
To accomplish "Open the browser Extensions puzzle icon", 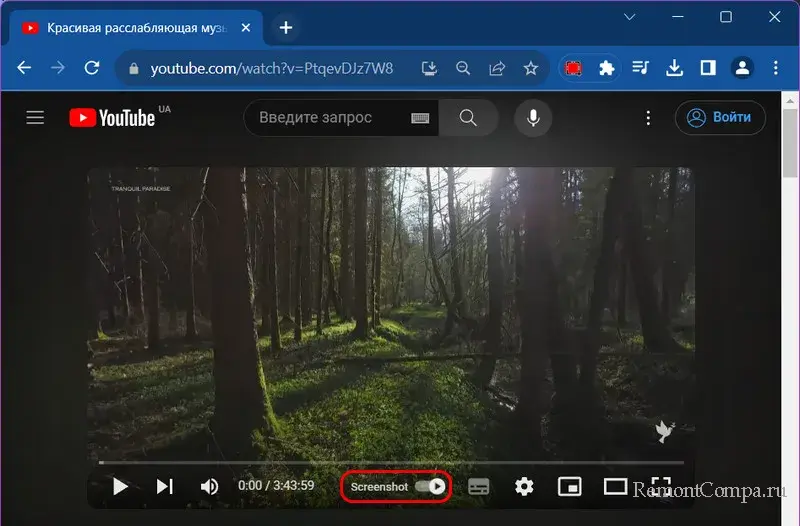I will 606,68.
